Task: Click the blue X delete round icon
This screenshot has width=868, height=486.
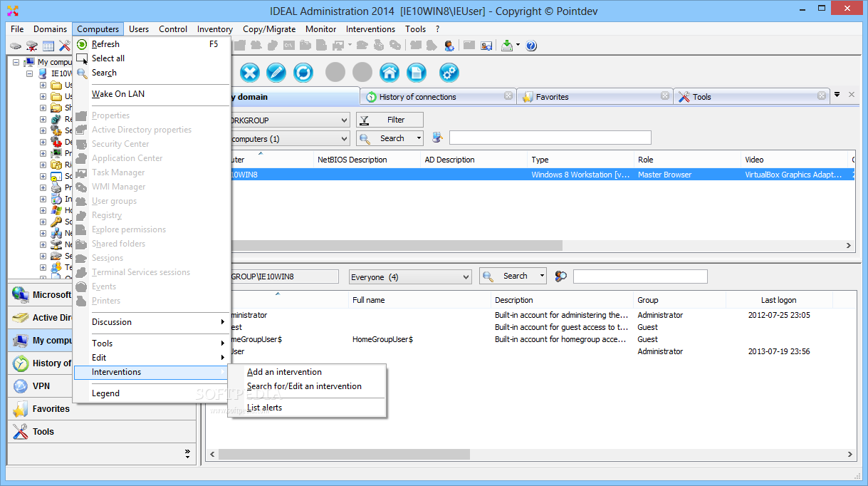Action: click(250, 72)
